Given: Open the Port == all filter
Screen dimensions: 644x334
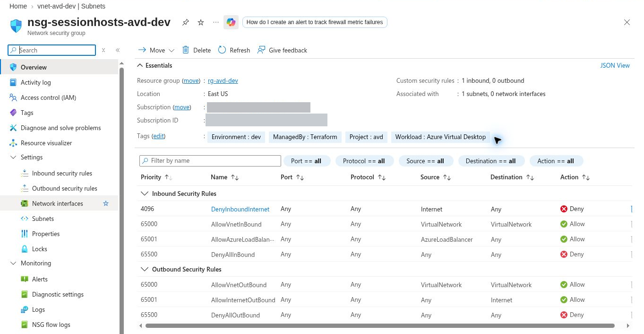Looking at the screenshot, I should pyautogui.click(x=306, y=161).
